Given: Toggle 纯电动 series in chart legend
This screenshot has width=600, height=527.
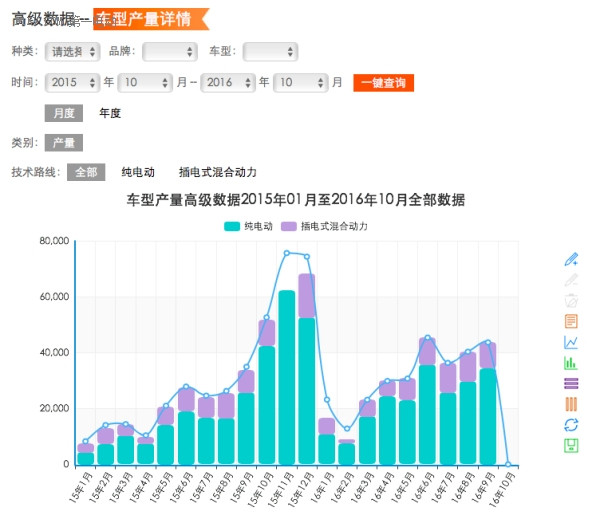Looking at the screenshot, I should (248, 226).
